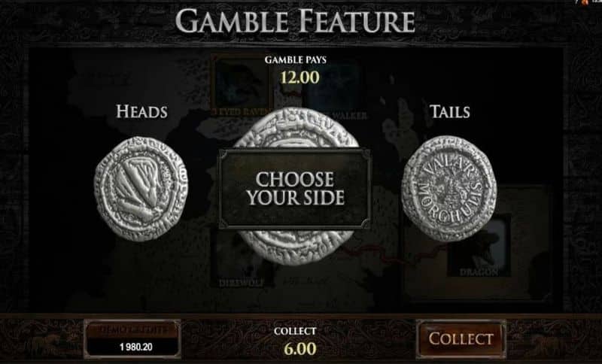The height and width of the screenshot is (364, 602).
Task: Select the Heads label
Action: 141,111
